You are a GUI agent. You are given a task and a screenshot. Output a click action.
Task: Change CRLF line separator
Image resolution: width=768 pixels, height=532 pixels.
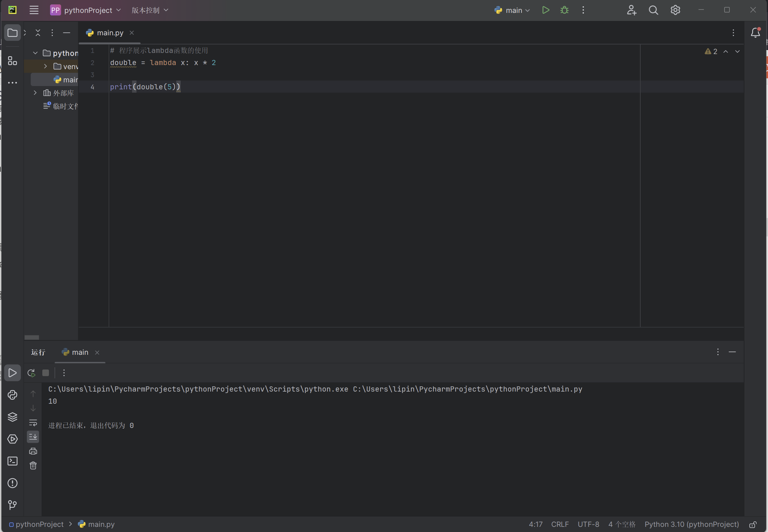click(x=560, y=524)
